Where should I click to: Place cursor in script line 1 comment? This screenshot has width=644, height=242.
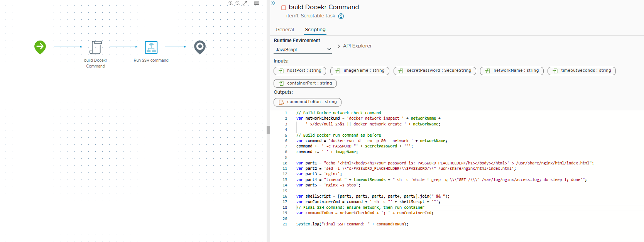point(338,113)
